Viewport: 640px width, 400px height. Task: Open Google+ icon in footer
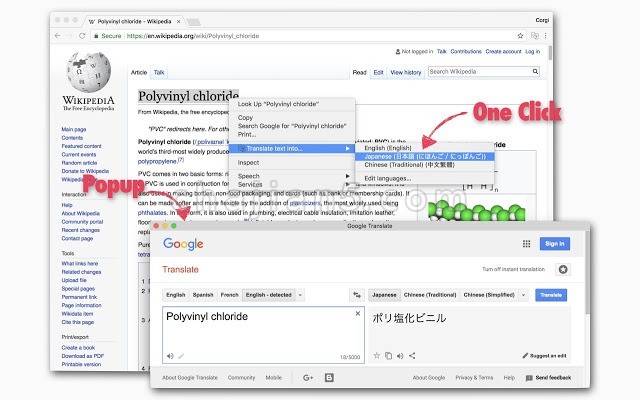(x=308, y=378)
